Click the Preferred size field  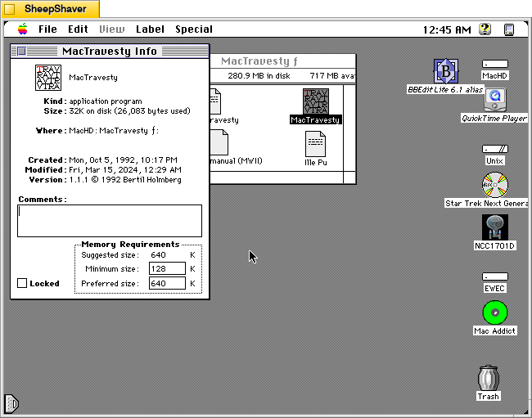(167, 283)
